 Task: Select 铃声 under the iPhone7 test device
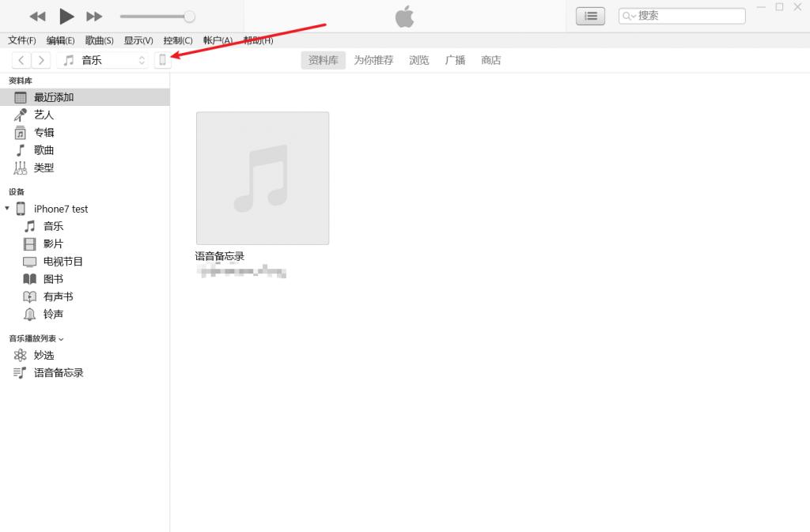pyautogui.click(x=51, y=314)
